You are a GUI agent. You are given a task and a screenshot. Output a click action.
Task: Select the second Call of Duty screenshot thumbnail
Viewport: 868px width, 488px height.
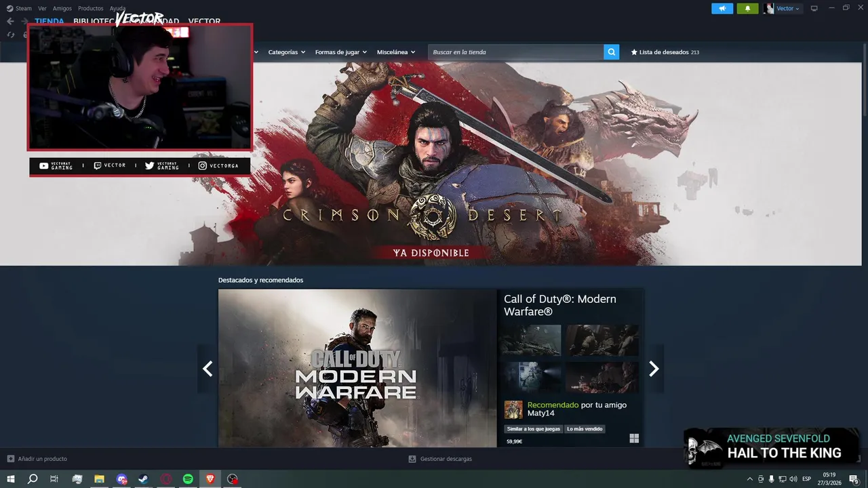click(x=602, y=340)
